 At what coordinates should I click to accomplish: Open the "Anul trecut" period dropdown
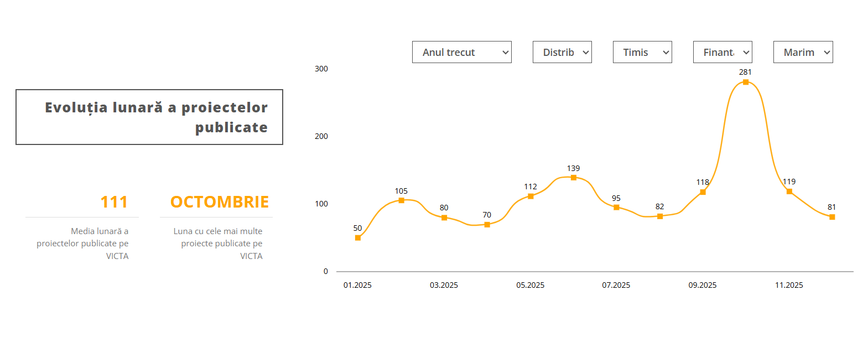461,52
